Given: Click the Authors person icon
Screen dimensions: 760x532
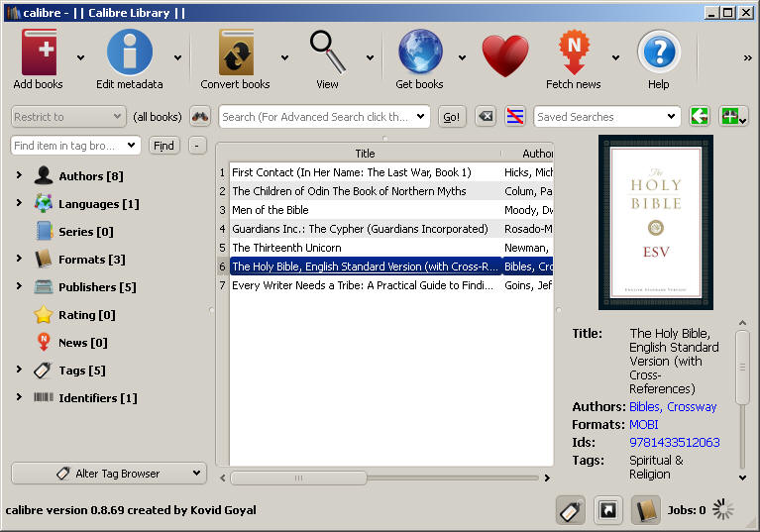Looking at the screenshot, I should click(44, 175).
